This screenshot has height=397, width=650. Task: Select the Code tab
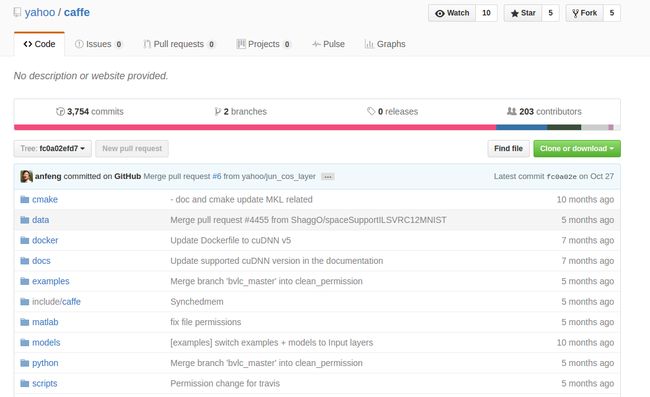(x=39, y=44)
